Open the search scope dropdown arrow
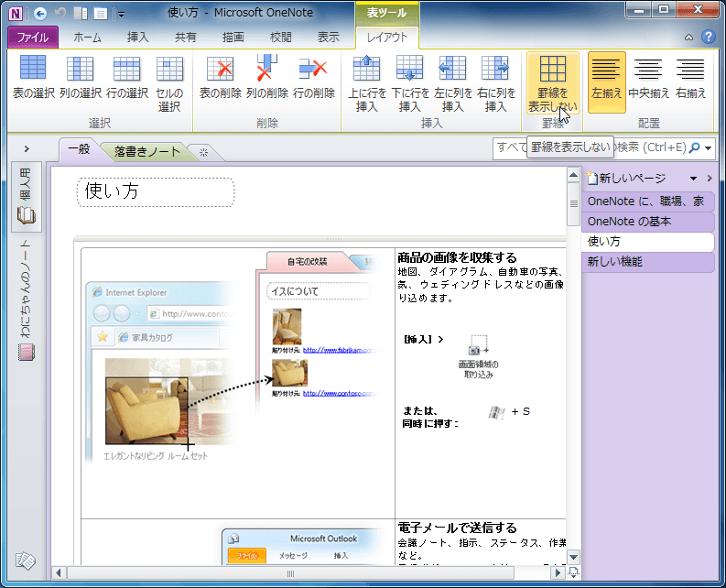Image resolution: width=726 pixels, height=588 pixels. pyautogui.click(x=709, y=148)
